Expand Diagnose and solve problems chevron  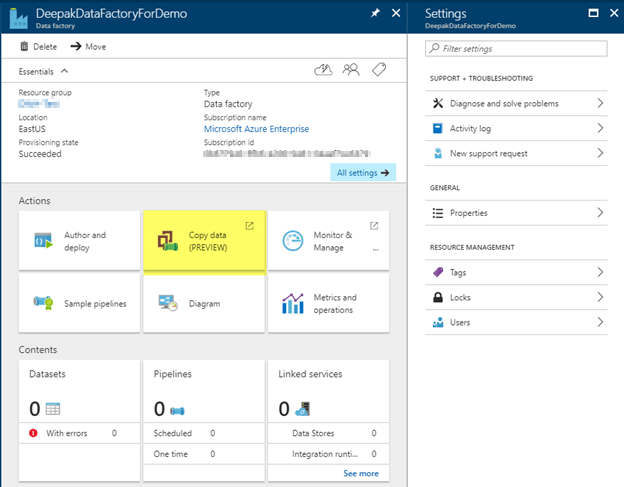click(x=600, y=103)
